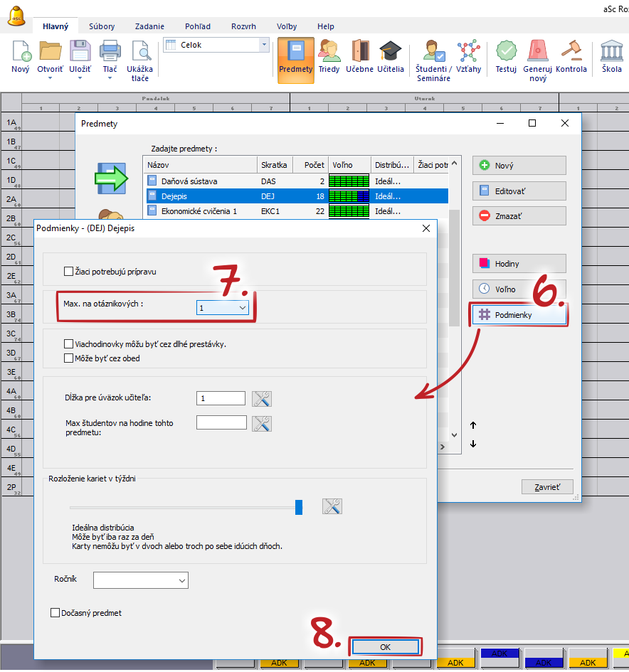Click the Max študentov input field
Screen dimensions: 629x672
click(x=221, y=422)
